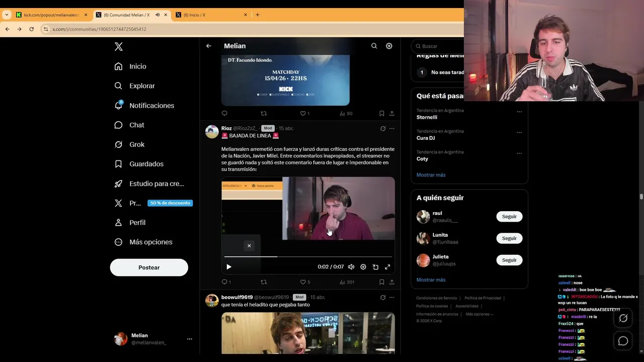The image size is (644, 362).
Task: Switch to (6) Inicio / X tab
Action: click(x=211, y=15)
